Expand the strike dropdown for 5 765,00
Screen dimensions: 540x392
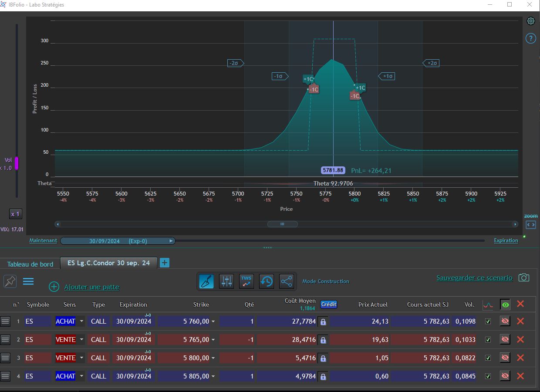click(x=213, y=340)
